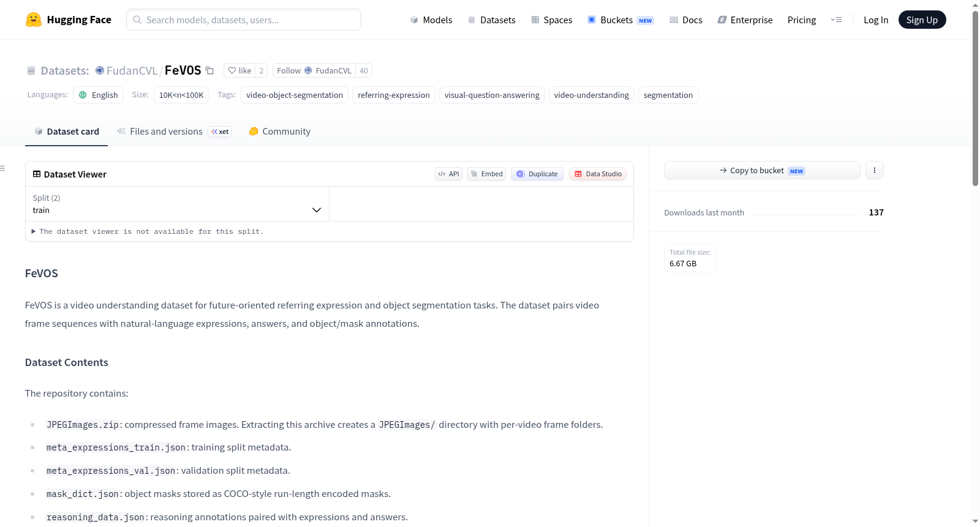Expand the dataset viewer unavailable message
980x527 pixels.
coord(148,231)
